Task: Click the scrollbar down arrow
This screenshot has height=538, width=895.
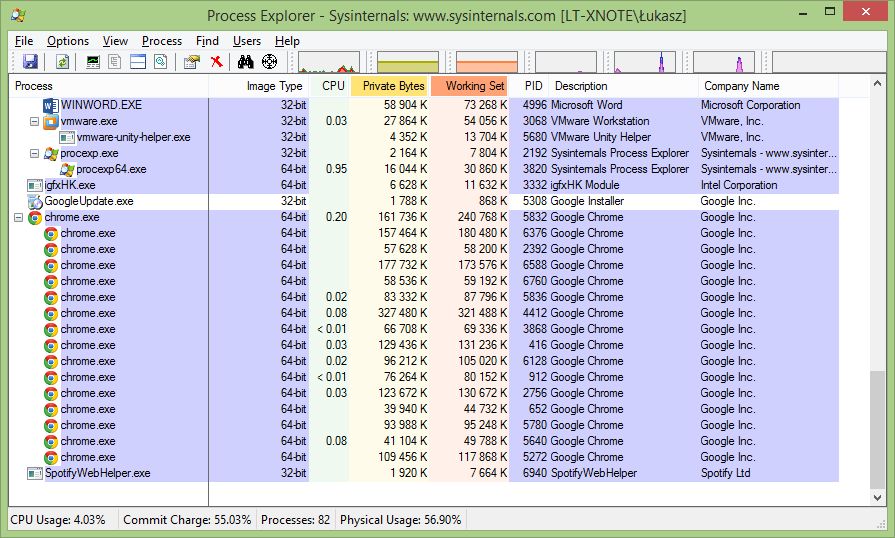Action: pos(877,497)
